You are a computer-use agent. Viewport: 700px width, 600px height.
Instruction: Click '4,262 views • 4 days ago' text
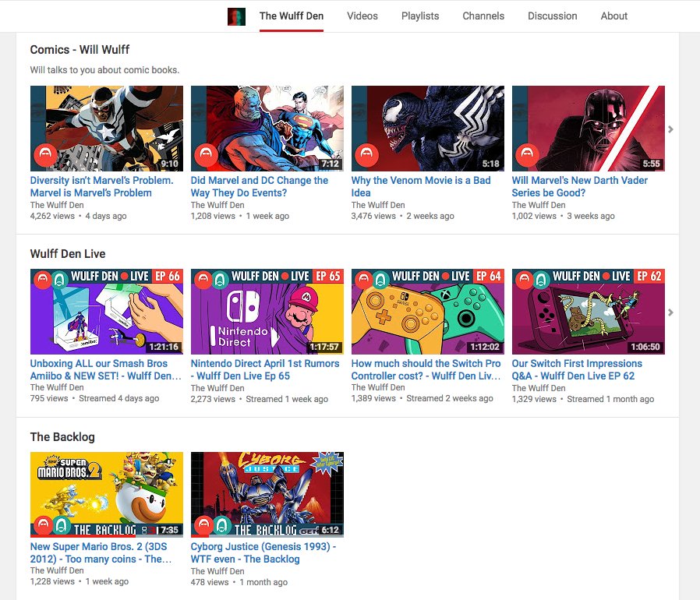pyautogui.click(x=78, y=216)
